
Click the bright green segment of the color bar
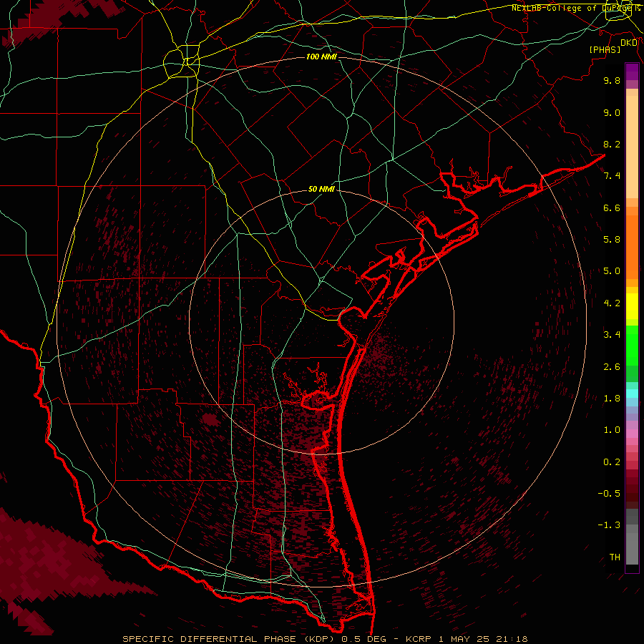(x=632, y=345)
